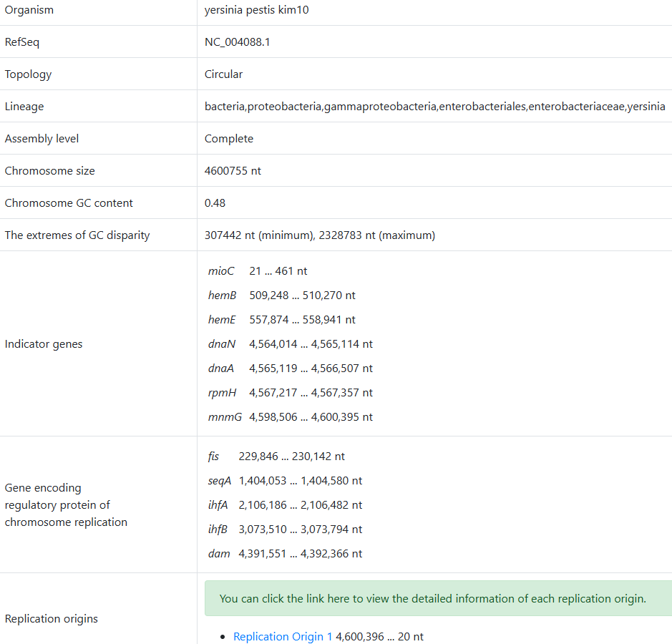Select the hemB gene name
Viewport: 672px width, 644px height.
tap(222, 296)
